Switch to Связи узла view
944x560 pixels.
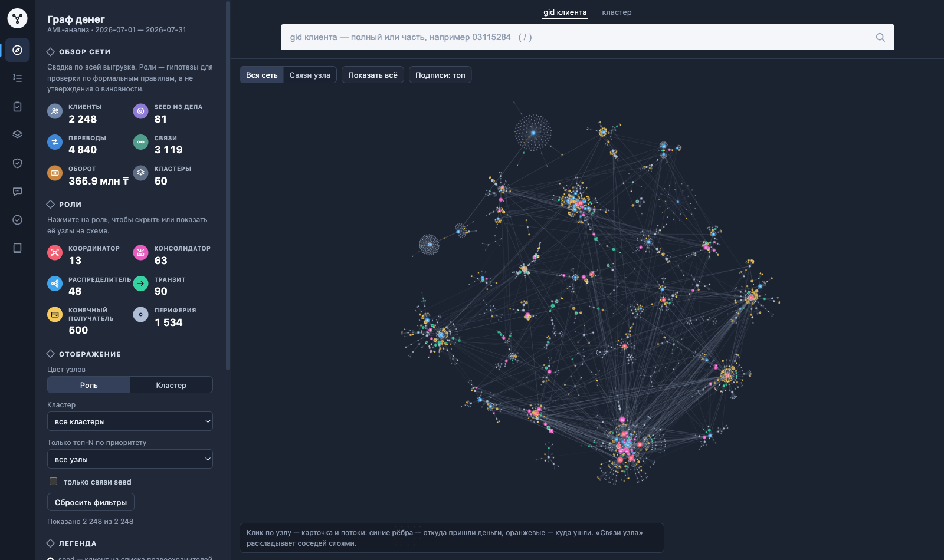pyautogui.click(x=310, y=75)
